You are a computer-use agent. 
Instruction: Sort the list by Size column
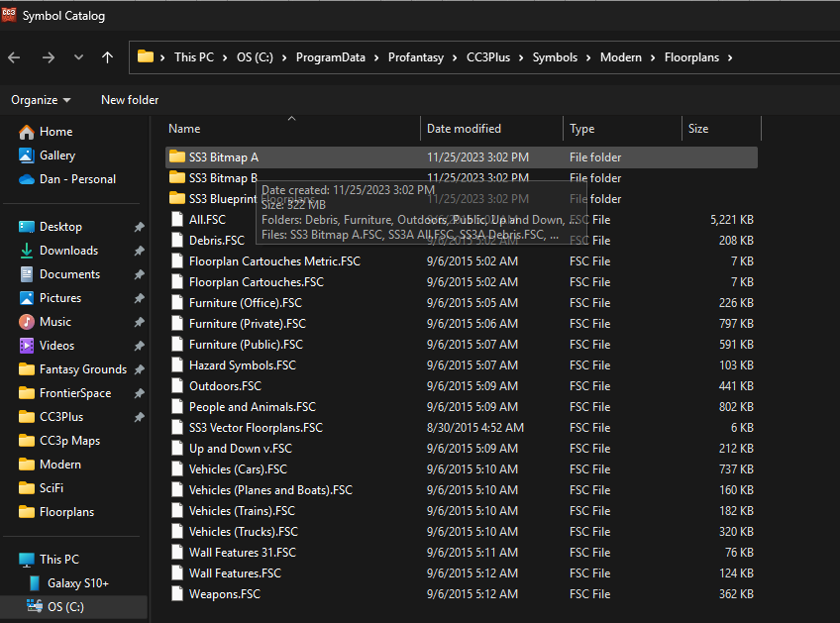click(x=698, y=129)
